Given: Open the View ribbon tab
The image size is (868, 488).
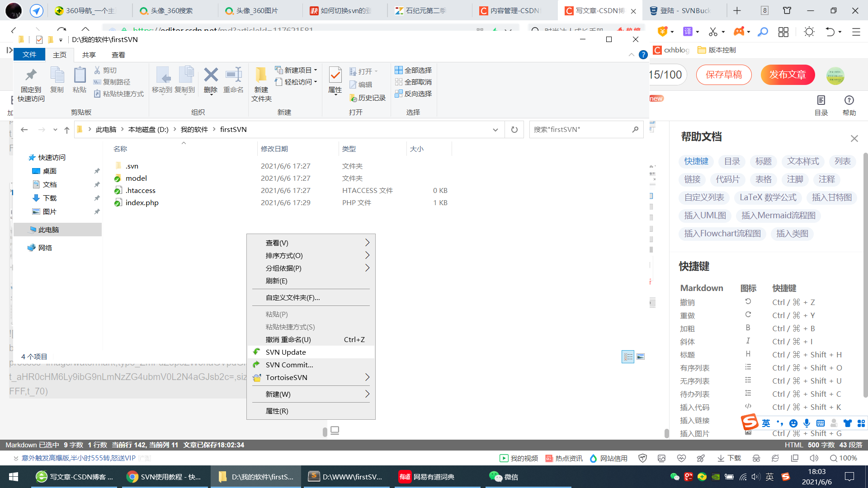Looking at the screenshot, I should pos(118,55).
